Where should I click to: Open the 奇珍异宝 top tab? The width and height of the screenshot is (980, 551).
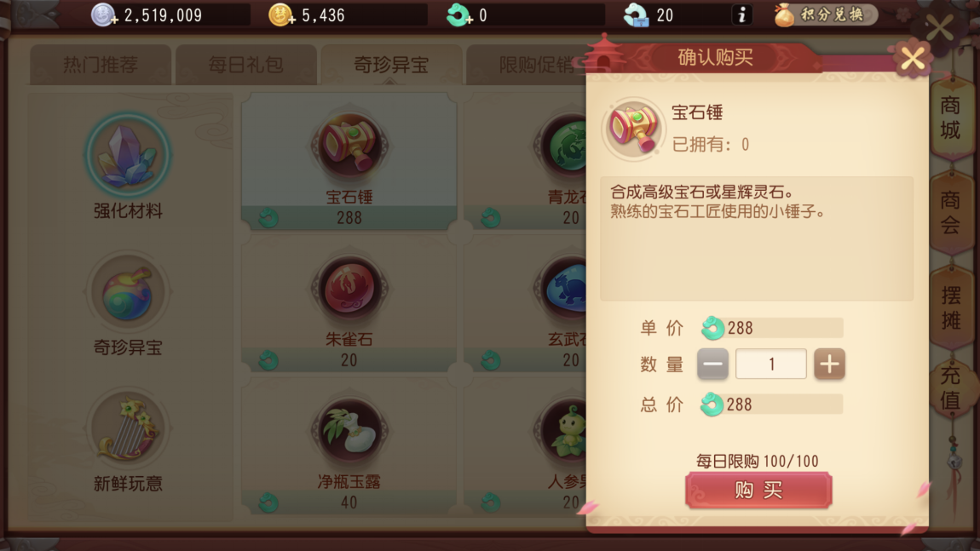pyautogui.click(x=391, y=65)
